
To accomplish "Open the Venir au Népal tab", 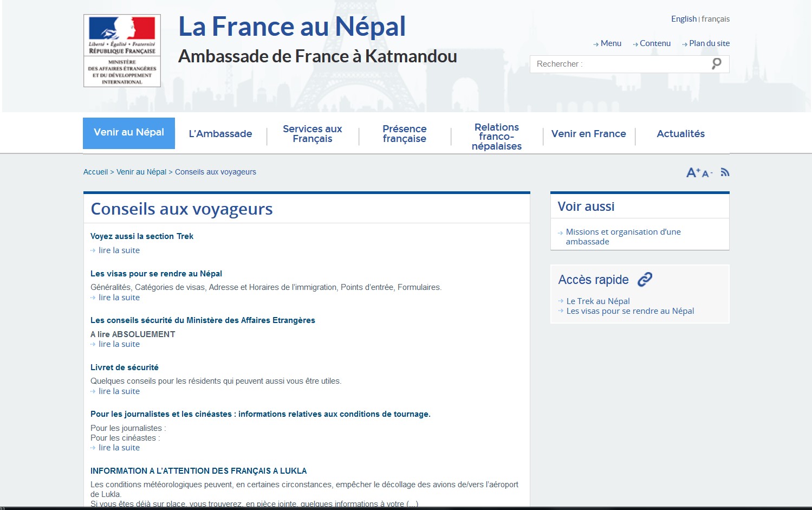I will point(129,133).
